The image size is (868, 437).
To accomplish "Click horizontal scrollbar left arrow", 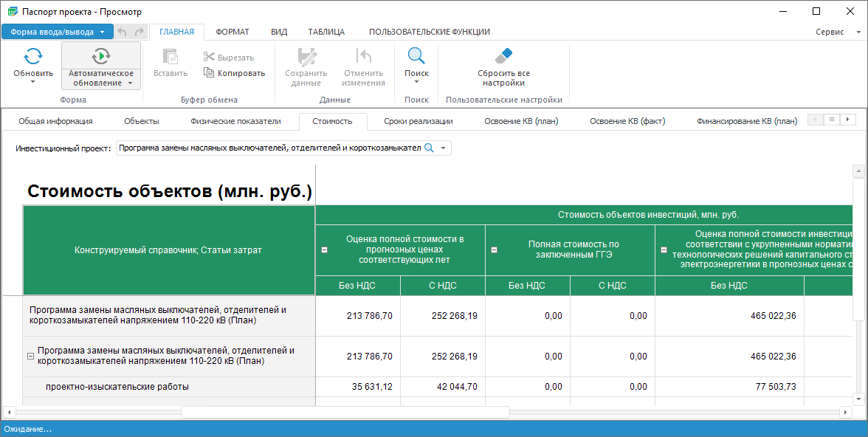I will click(x=8, y=412).
